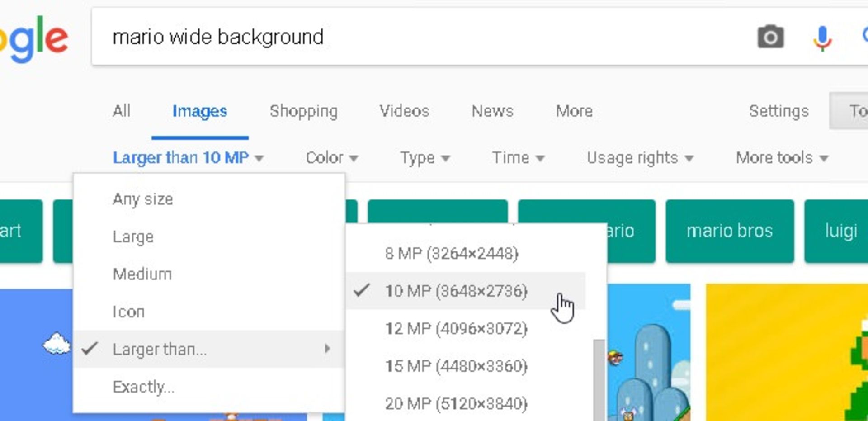Open the Time filter dropdown
This screenshot has width=868, height=421.
(x=518, y=158)
